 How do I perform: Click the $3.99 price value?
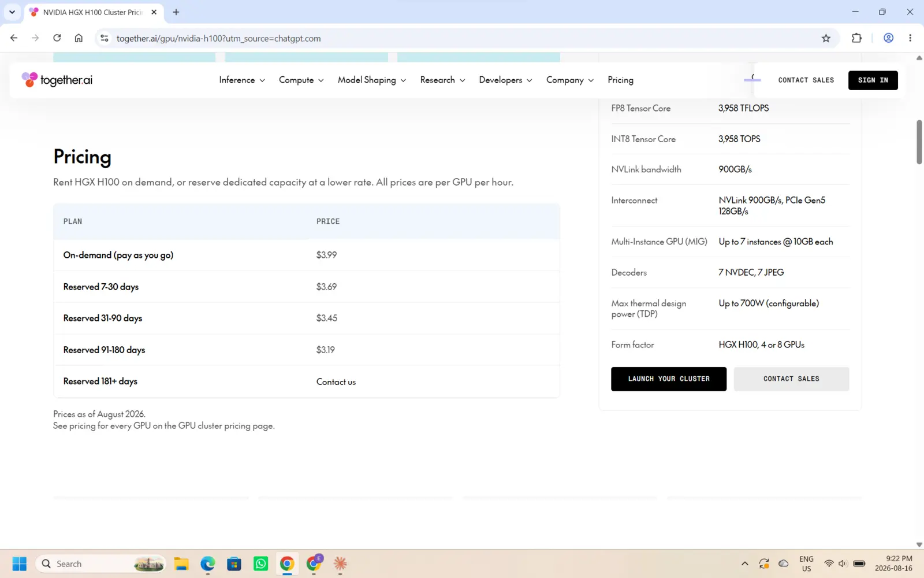click(326, 255)
